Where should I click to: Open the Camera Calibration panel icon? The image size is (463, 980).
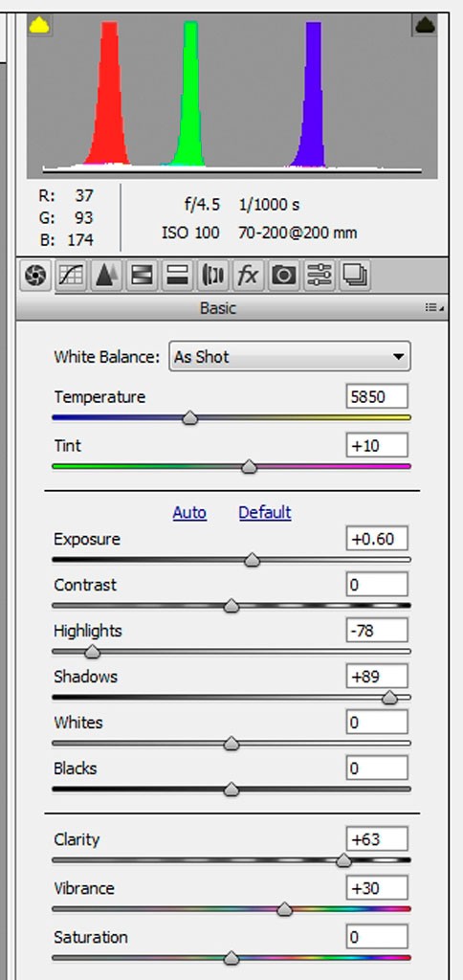[284, 276]
